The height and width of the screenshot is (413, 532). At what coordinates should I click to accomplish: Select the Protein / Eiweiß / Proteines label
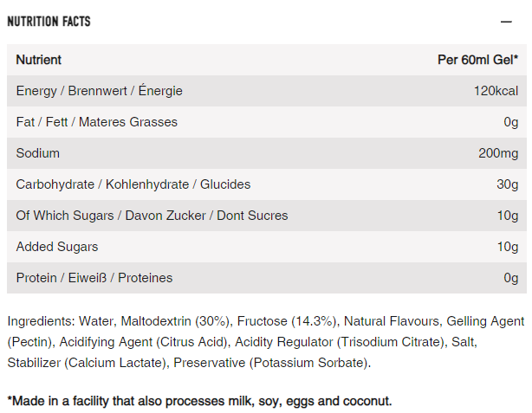click(x=94, y=278)
